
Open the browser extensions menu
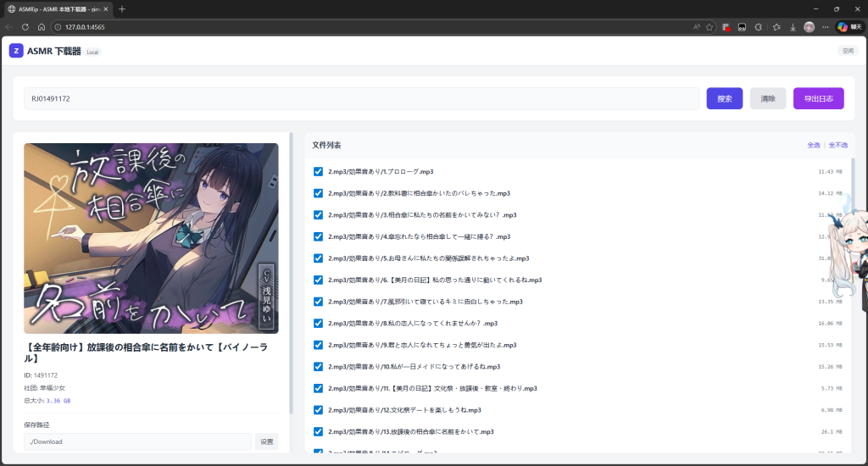(759, 27)
